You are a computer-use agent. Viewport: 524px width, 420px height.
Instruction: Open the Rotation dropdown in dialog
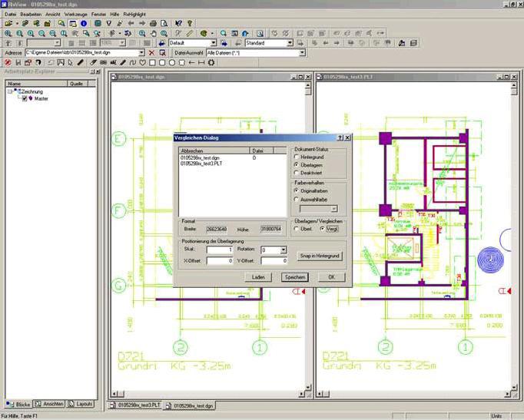pos(284,250)
